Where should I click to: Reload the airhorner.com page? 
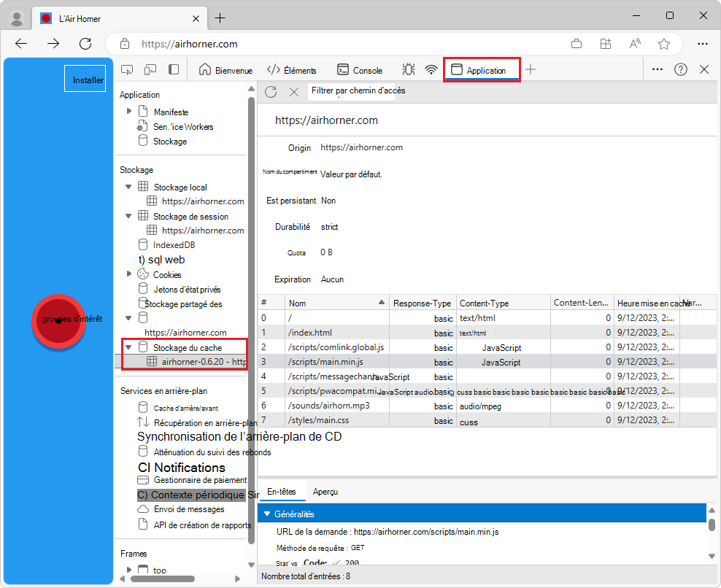(x=85, y=44)
